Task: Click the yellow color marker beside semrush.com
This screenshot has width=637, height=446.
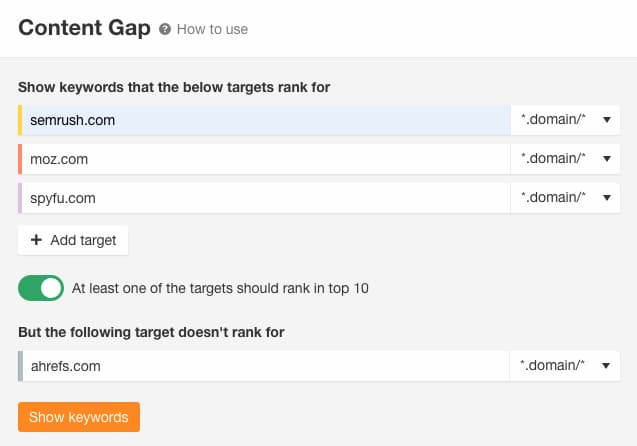Action: point(20,120)
